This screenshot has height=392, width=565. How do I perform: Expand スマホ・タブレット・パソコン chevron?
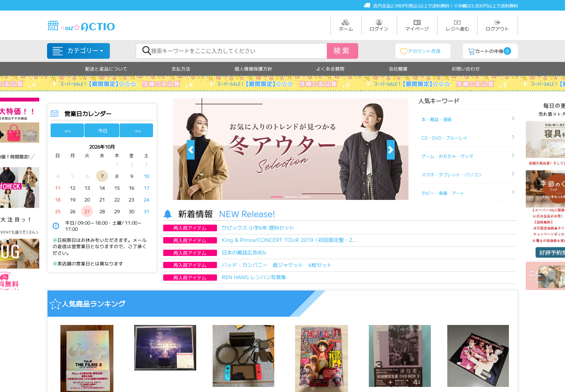[513, 174]
